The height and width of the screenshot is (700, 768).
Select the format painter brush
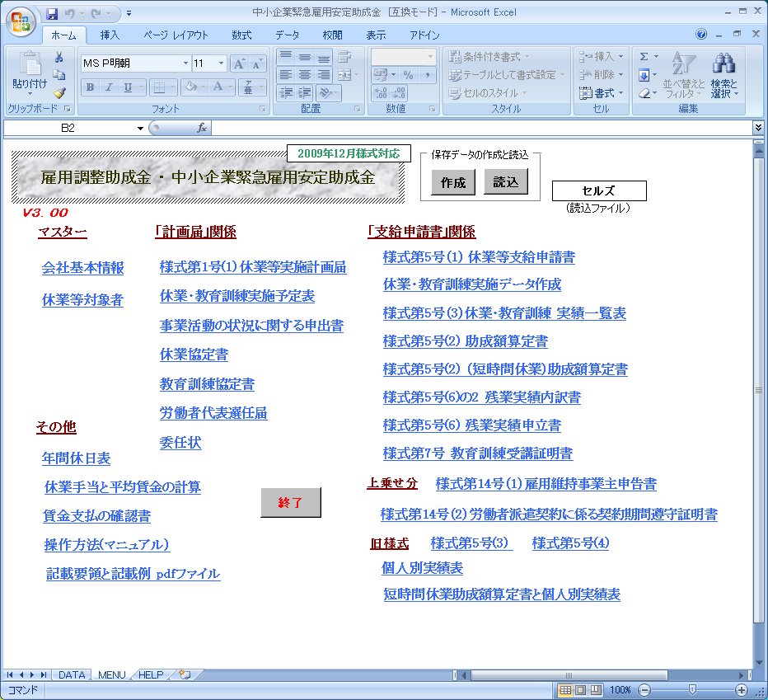(59, 92)
